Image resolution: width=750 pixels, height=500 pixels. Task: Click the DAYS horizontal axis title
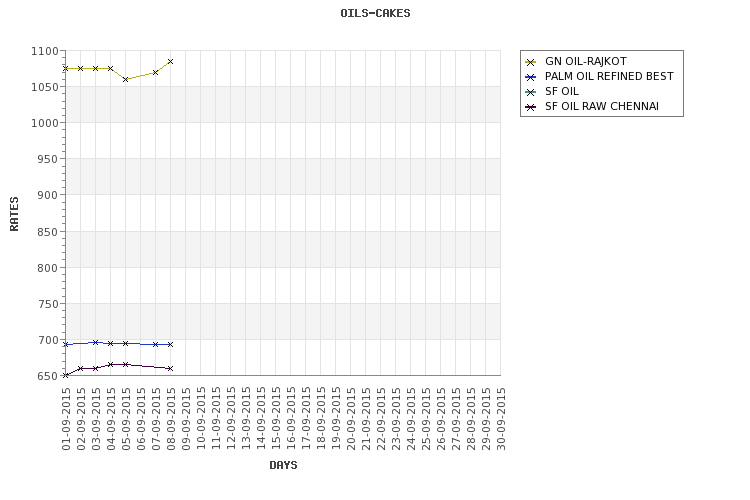[x=283, y=465]
